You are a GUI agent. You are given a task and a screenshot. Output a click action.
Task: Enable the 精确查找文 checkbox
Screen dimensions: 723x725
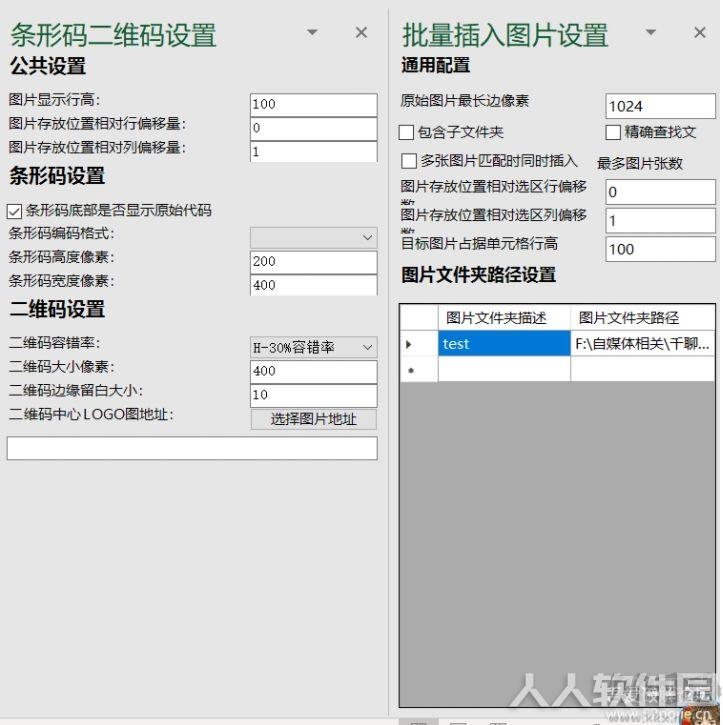click(613, 133)
